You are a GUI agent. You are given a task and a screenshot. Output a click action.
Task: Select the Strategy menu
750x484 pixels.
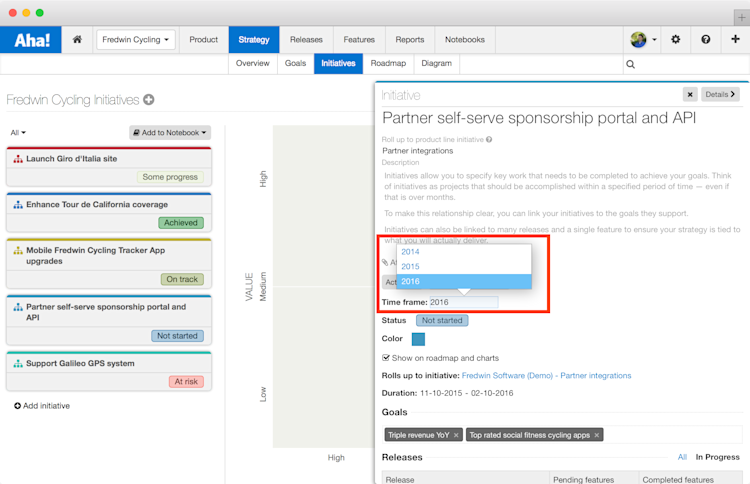click(x=254, y=40)
